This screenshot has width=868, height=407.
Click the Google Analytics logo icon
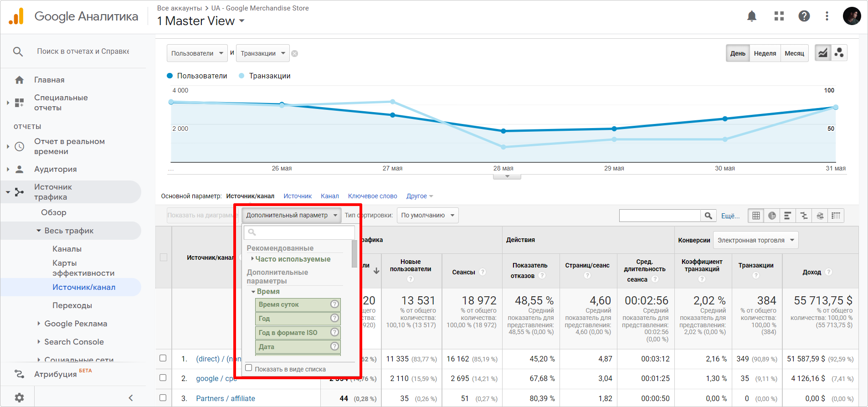16,16
